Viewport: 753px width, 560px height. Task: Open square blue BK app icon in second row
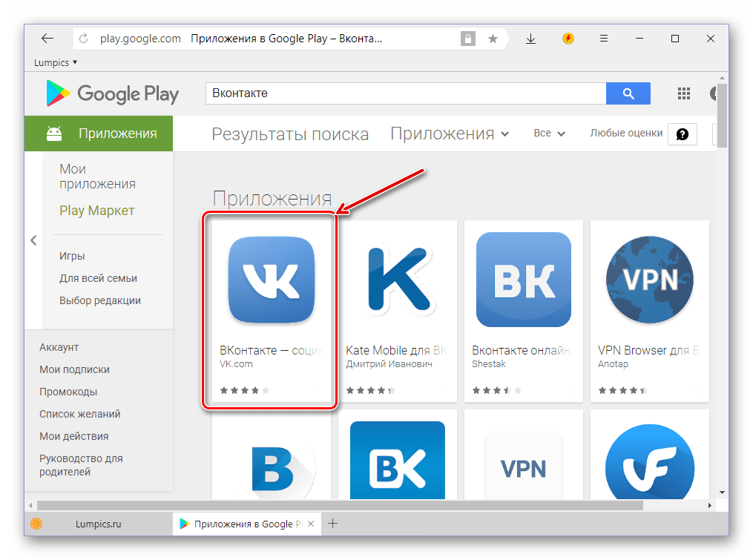398,460
